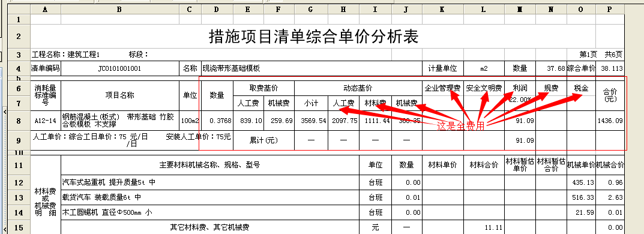Select the other materials value 11.11
The width and height of the screenshot is (644, 234).
[x=484, y=227]
